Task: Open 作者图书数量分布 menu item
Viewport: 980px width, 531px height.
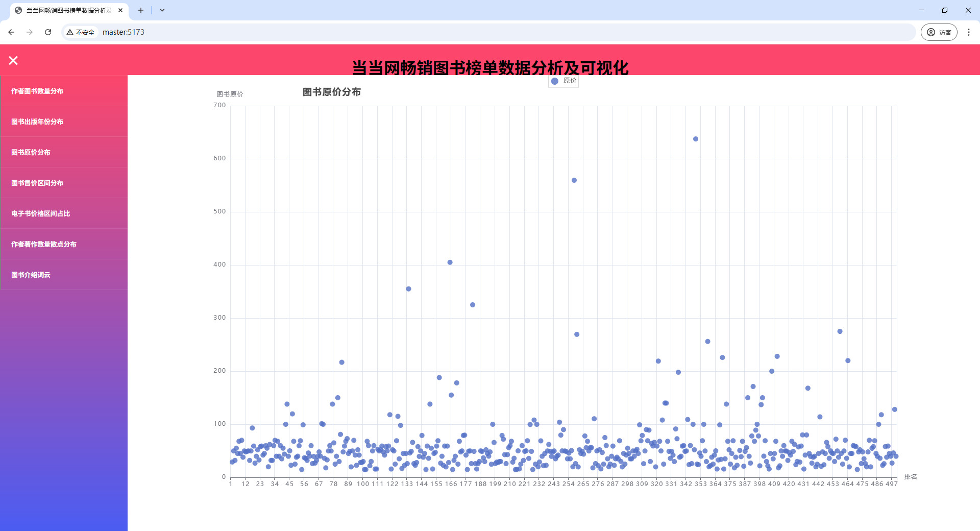Action: (64, 91)
